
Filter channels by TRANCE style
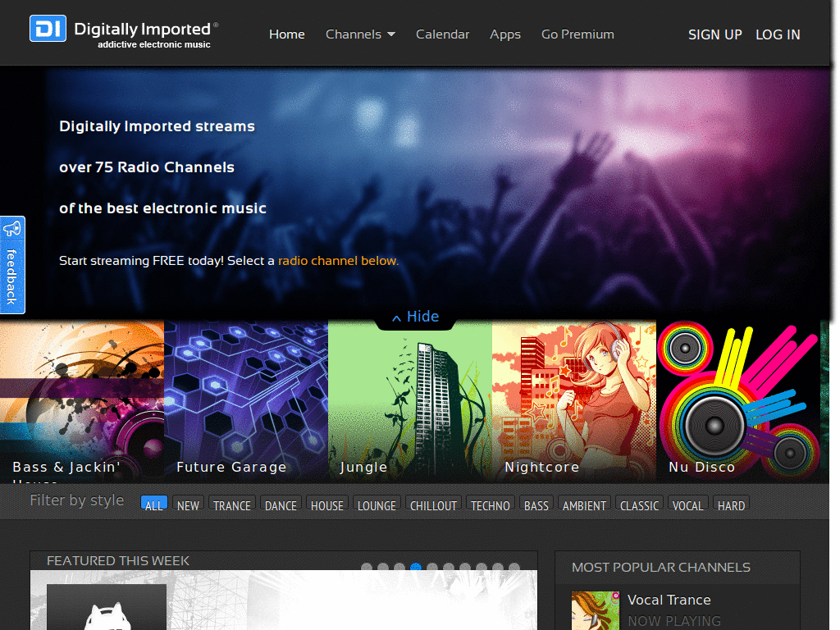coord(232,504)
